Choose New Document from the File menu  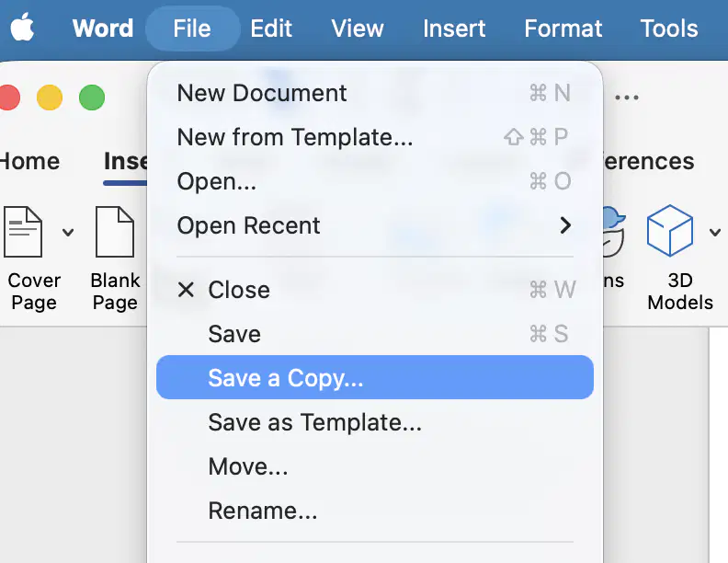[x=375, y=93]
